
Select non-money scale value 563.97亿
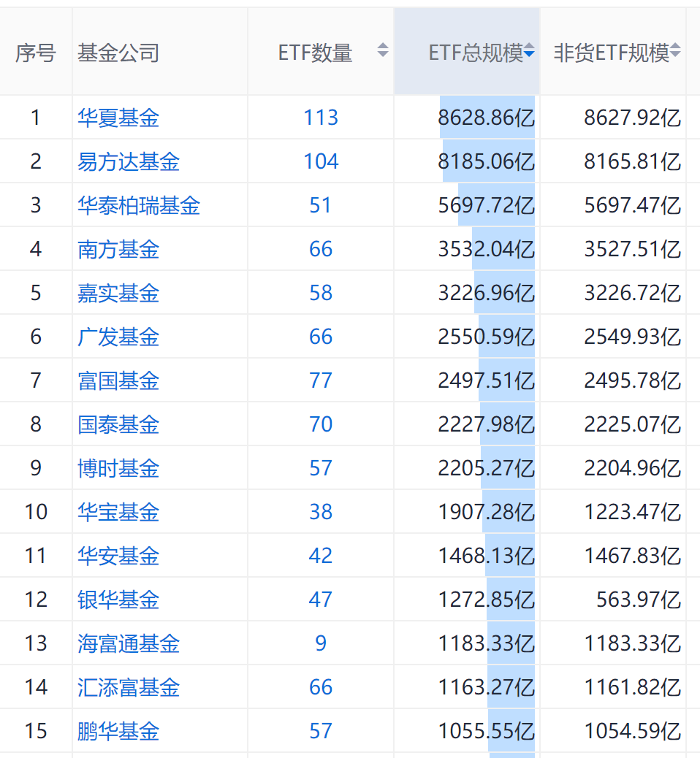[x=639, y=600]
